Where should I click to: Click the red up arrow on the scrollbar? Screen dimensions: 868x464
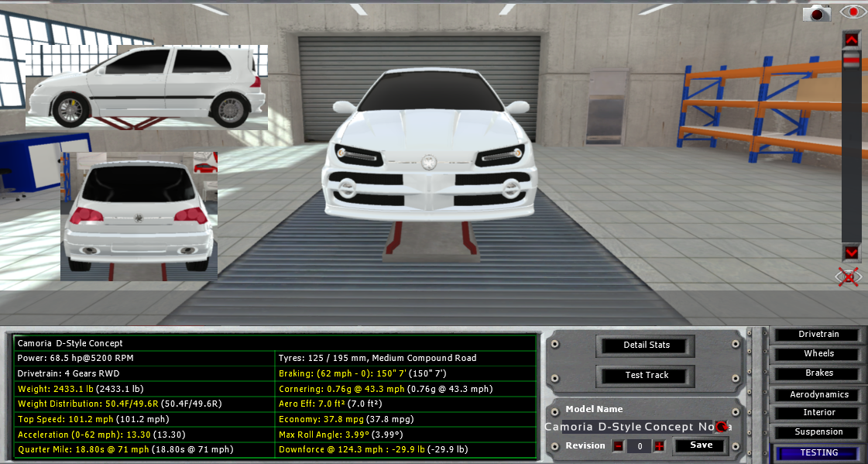(852, 40)
